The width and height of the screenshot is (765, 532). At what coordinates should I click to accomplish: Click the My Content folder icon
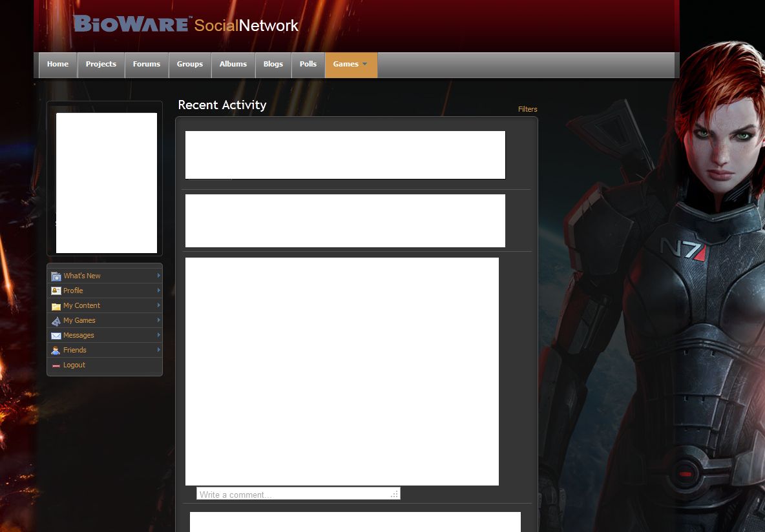pos(56,306)
